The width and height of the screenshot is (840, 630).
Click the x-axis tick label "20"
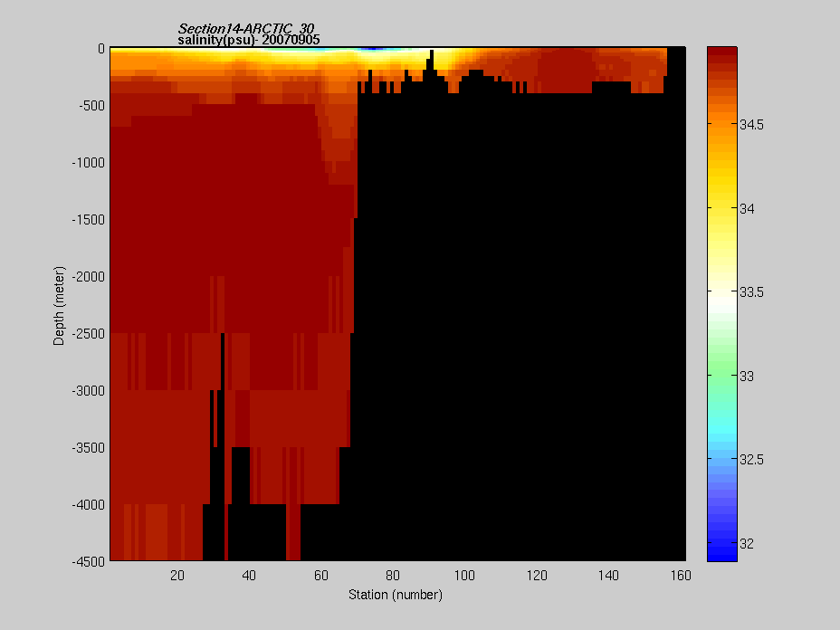(177, 576)
